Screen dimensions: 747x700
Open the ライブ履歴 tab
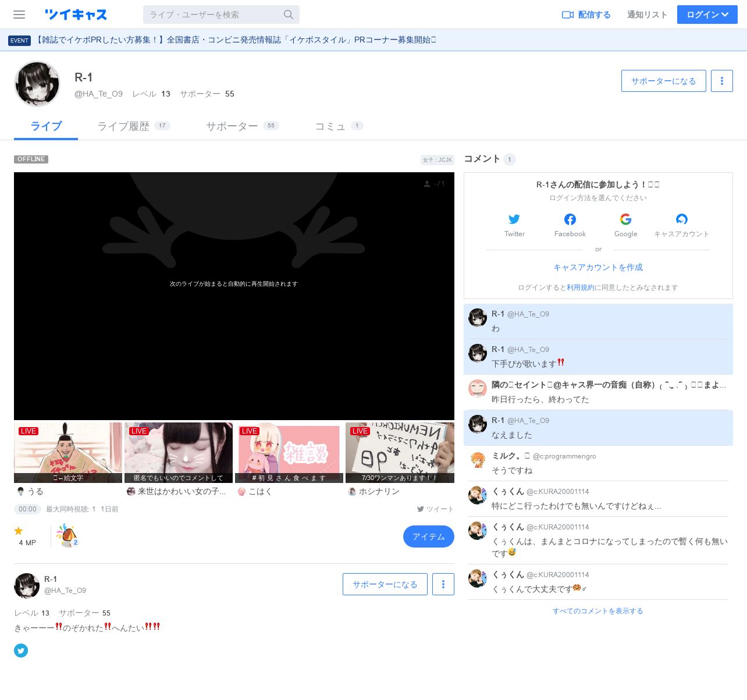tap(133, 126)
